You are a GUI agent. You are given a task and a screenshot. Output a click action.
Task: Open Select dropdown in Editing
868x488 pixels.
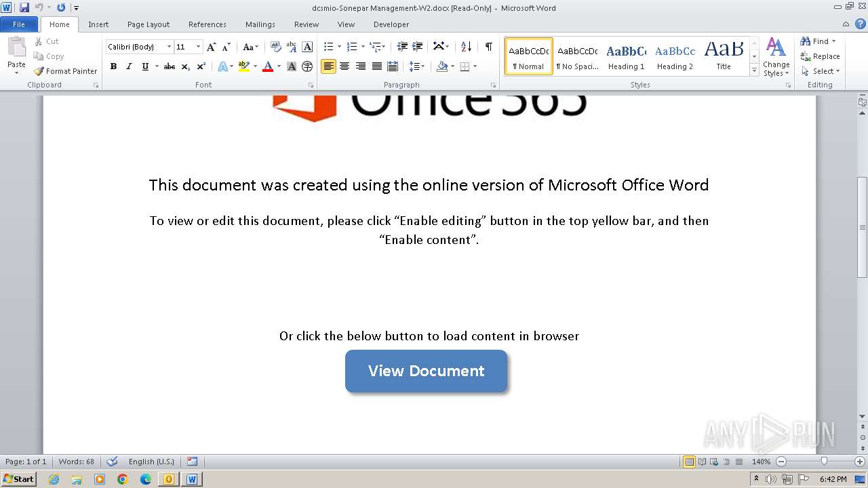point(821,71)
